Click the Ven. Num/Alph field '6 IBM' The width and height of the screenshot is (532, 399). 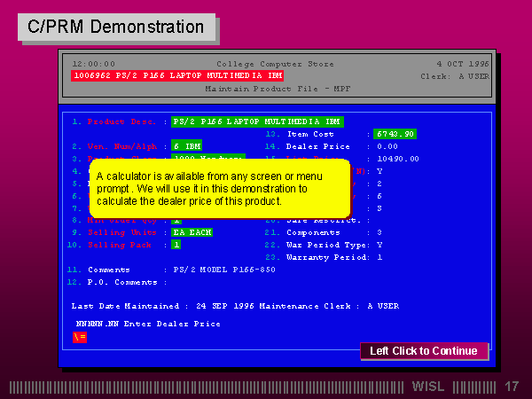[x=187, y=145]
